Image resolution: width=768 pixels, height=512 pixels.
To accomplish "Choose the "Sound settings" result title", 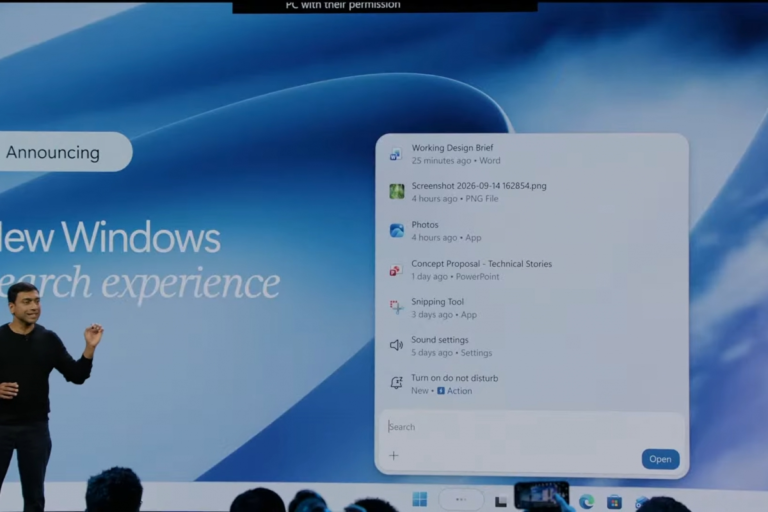I will (x=440, y=340).
